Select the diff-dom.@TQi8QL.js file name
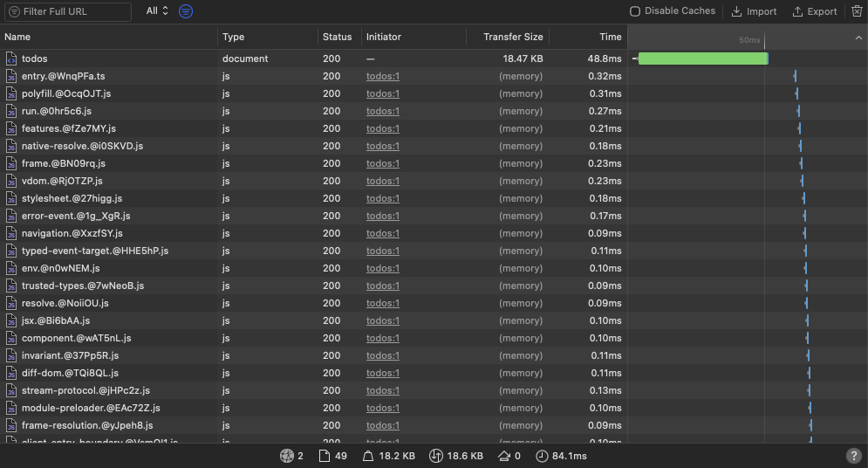 click(x=71, y=374)
